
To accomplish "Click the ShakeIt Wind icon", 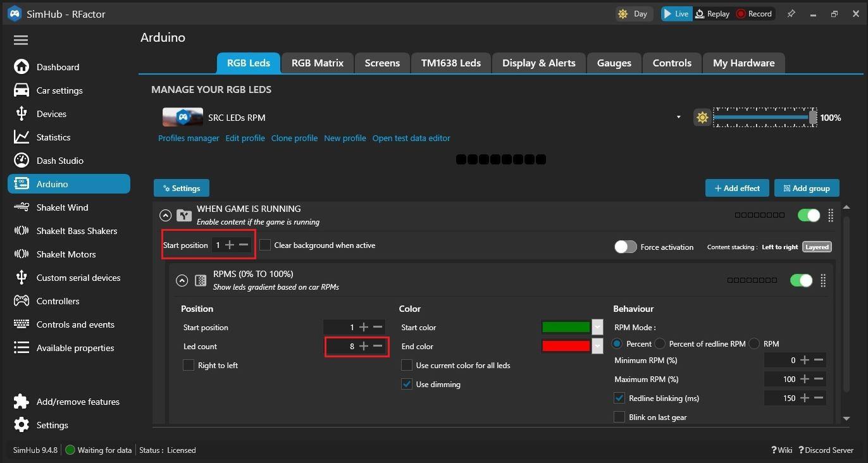I will point(22,207).
